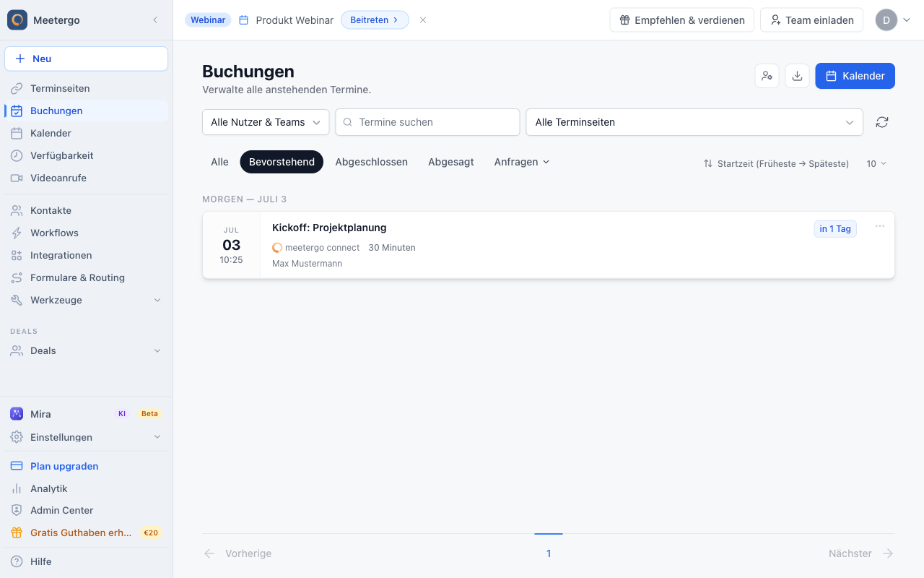924x578 pixels.
Task: Click the Neu button
Action: point(87,59)
